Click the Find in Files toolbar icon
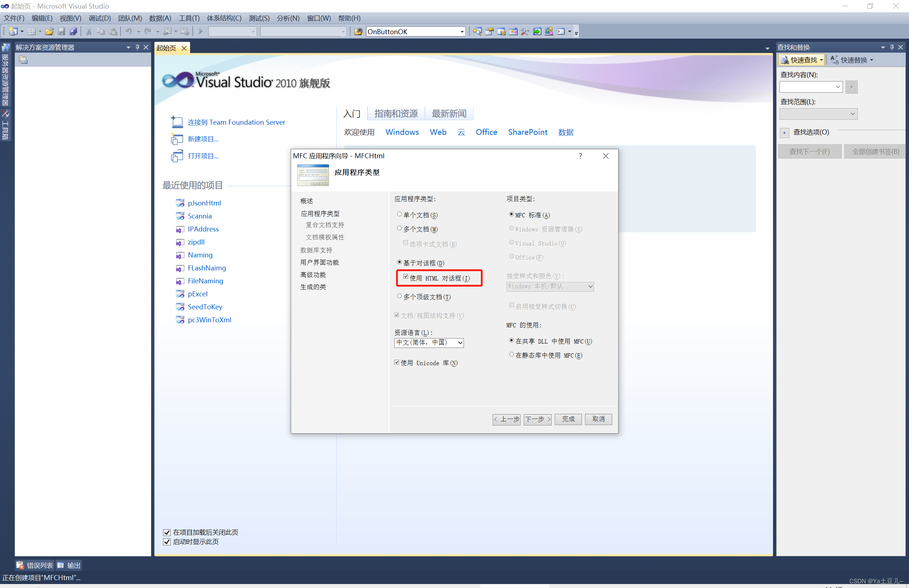 (x=358, y=32)
